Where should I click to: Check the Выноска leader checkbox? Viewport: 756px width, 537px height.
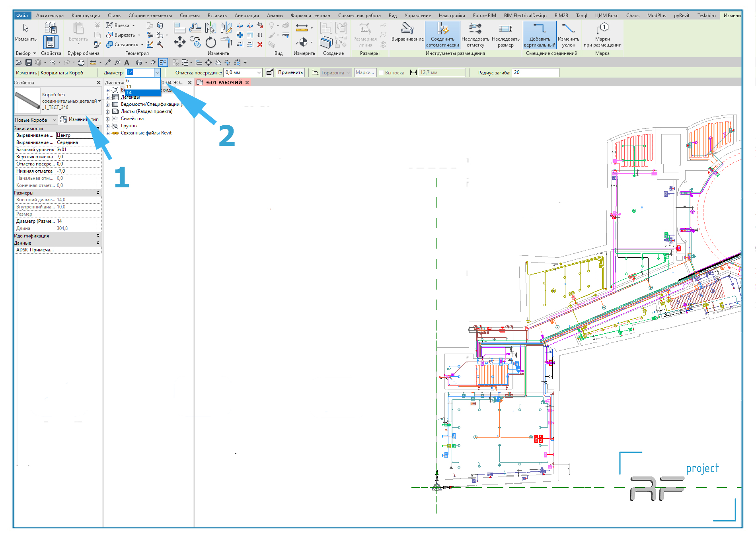click(x=381, y=73)
